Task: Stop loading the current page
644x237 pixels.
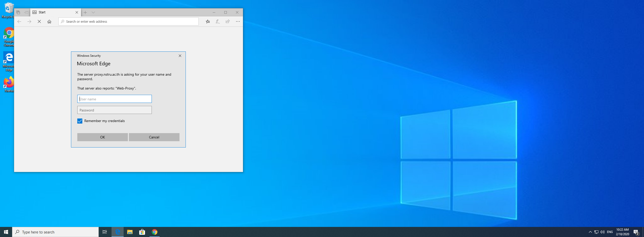Action: coord(39,21)
